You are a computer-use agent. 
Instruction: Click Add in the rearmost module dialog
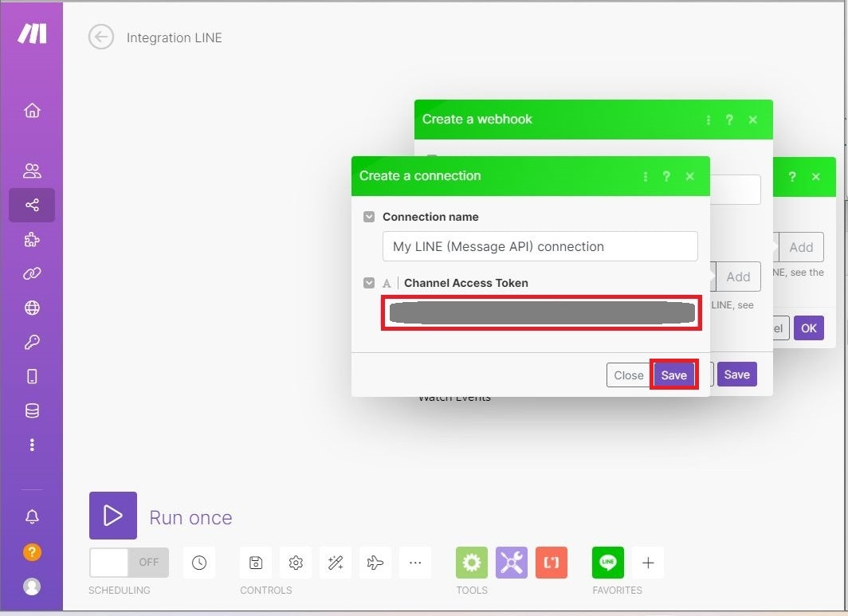click(x=801, y=247)
